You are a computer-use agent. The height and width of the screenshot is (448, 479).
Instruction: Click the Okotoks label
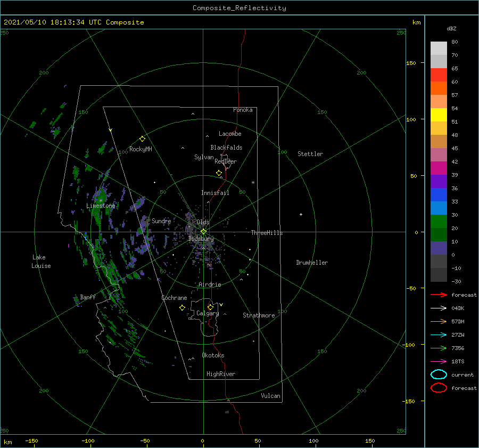213,355
